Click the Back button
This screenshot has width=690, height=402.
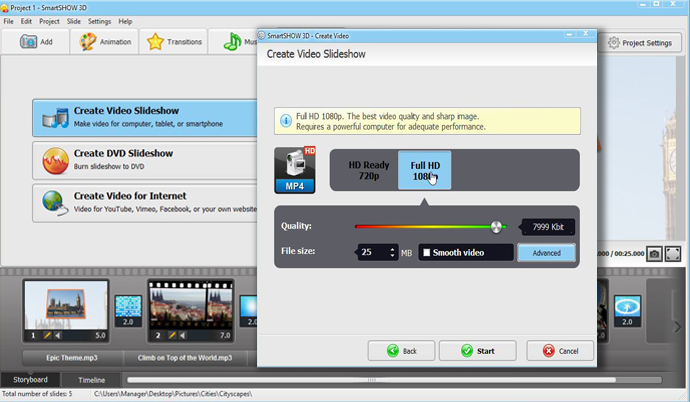click(401, 351)
